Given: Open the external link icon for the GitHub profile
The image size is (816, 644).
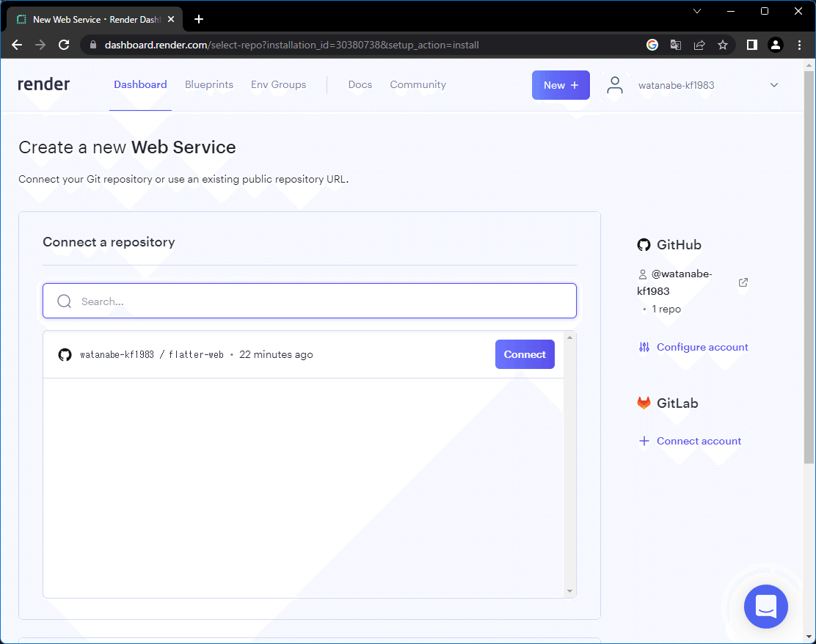Looking at the screenshot, I should [743, 282].
